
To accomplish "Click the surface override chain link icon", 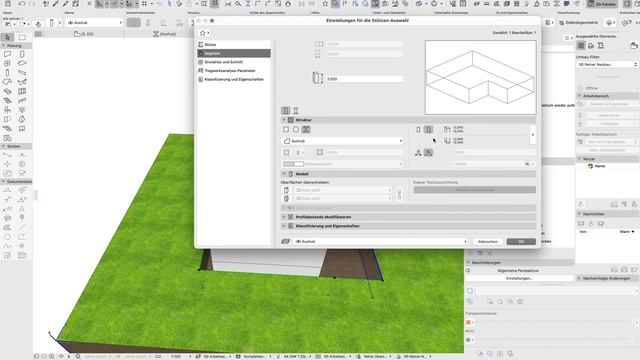I will (x=399, y=194).
